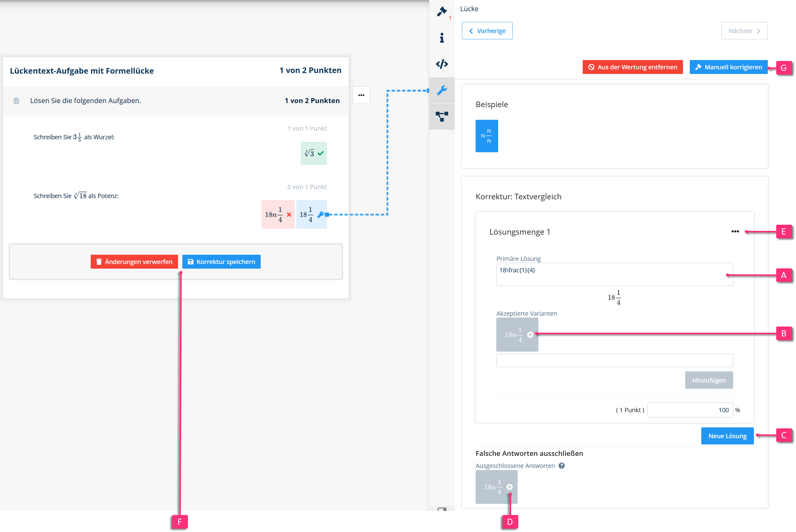Open the Lösungsmenge 1 three-dot menu
The width and height of the screenshot is (796, 532).
tap(735, 231)
